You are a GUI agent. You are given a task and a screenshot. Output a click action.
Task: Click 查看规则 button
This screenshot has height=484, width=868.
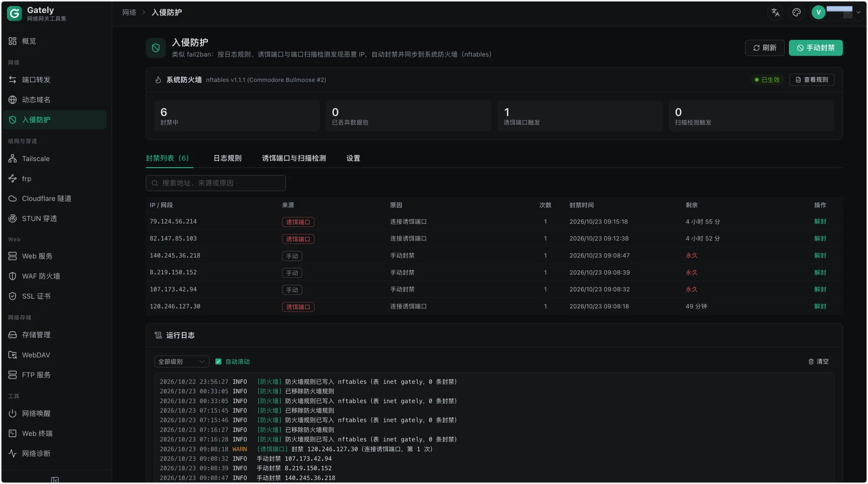(812, 80)
